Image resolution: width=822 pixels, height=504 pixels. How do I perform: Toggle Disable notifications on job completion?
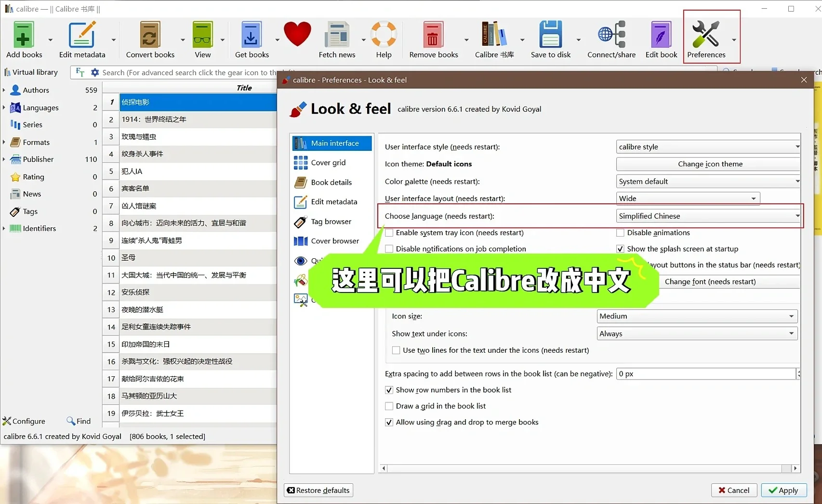(x=389, y=249)
